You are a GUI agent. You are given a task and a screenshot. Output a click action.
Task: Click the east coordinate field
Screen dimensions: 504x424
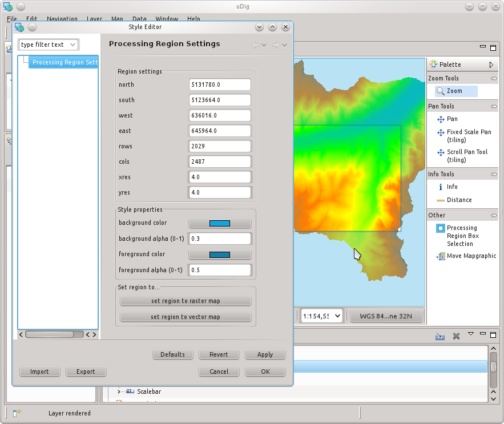220,131
